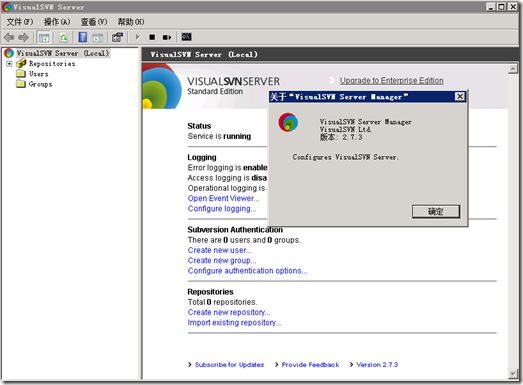
Task: Click the scrollbar down arrow
Action: point(513,374)
